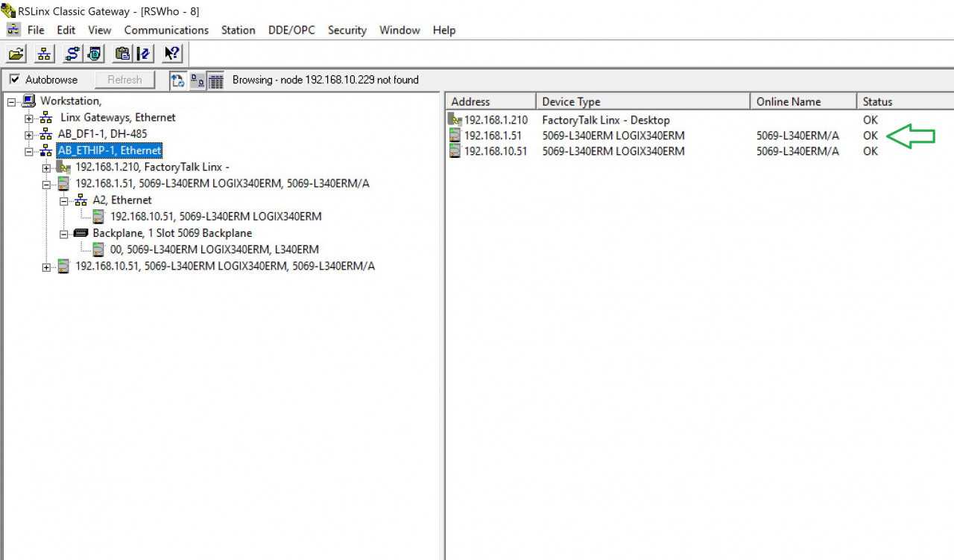Collapse the AB_ETHIP-1, Ethernet node

point(29,151)
